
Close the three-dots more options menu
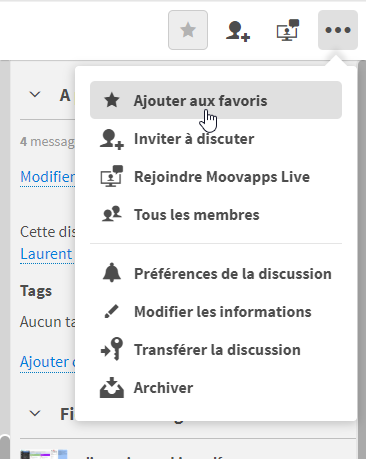(x=338, y=30)
